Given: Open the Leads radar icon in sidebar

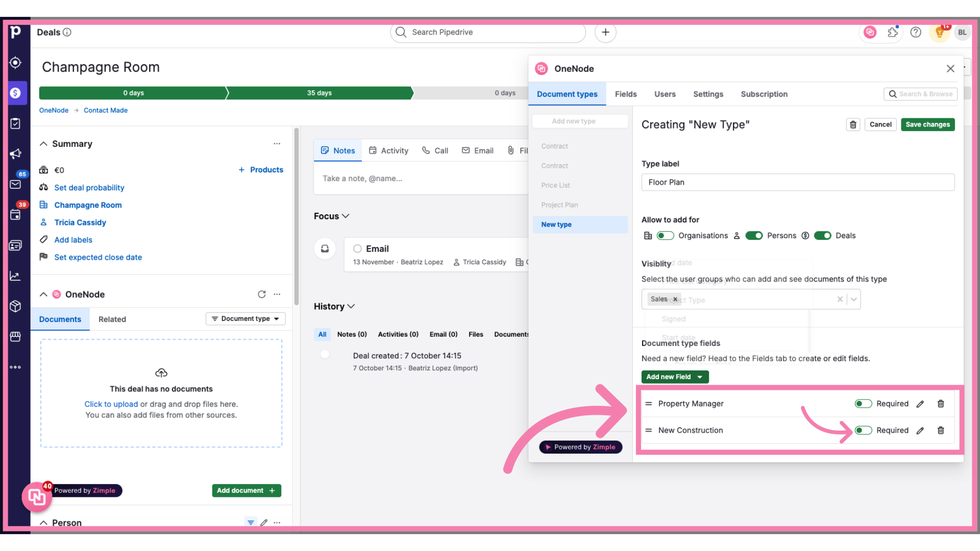Looking at the screenshot, I should [15, 63].
